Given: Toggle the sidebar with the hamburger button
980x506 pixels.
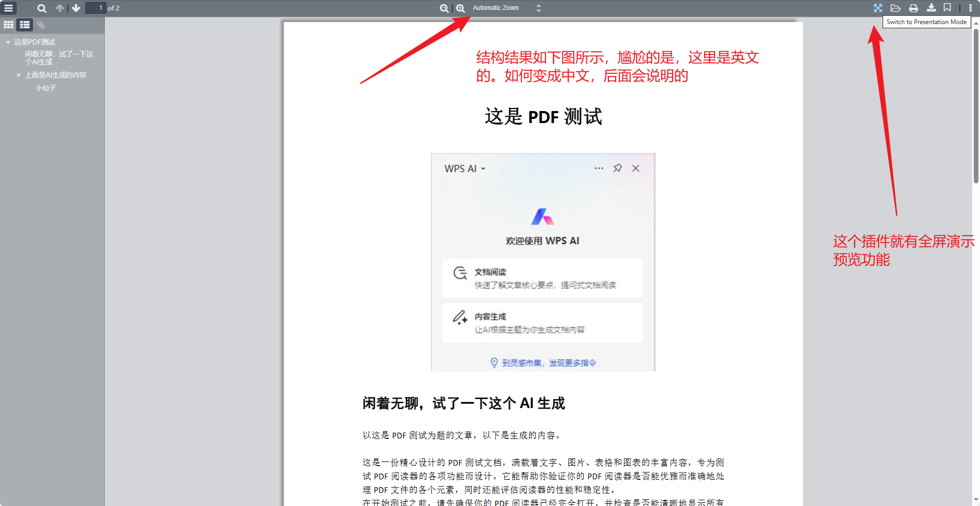Looking at the screenshot, I should click(8, 8).
